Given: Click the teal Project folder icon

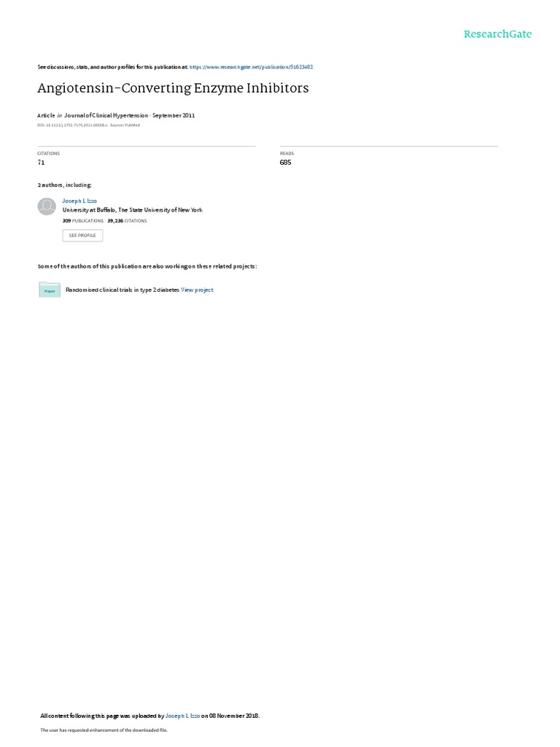Looking at the screenshot, I should (50, 290).
